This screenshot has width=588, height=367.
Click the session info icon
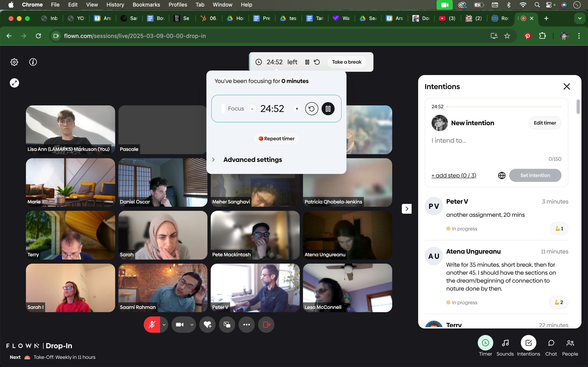point(33,62)
